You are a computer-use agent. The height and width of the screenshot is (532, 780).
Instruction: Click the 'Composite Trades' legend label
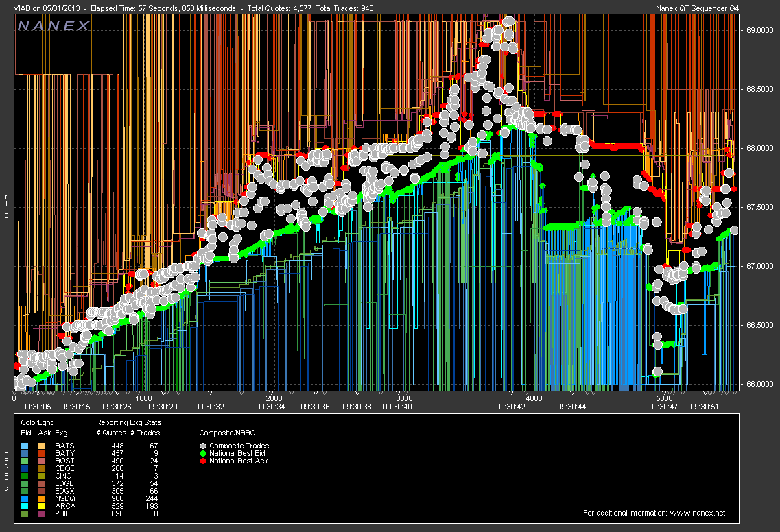[239, 446]
